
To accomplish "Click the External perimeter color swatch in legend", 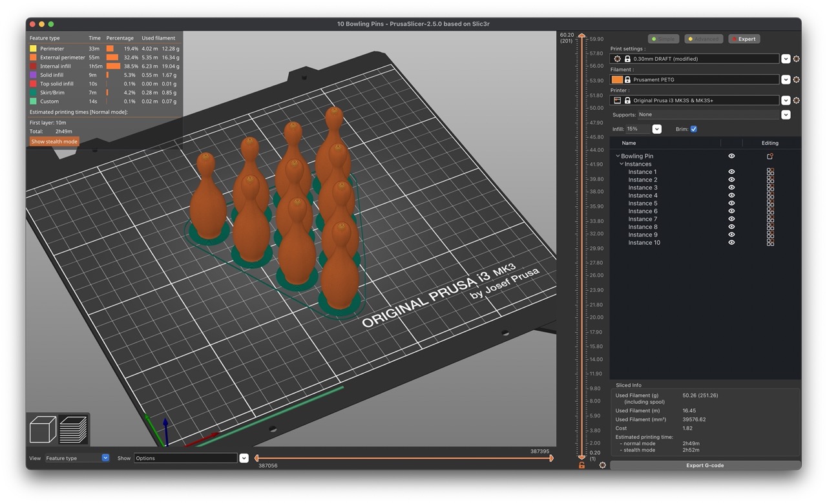I will [33, 58].
